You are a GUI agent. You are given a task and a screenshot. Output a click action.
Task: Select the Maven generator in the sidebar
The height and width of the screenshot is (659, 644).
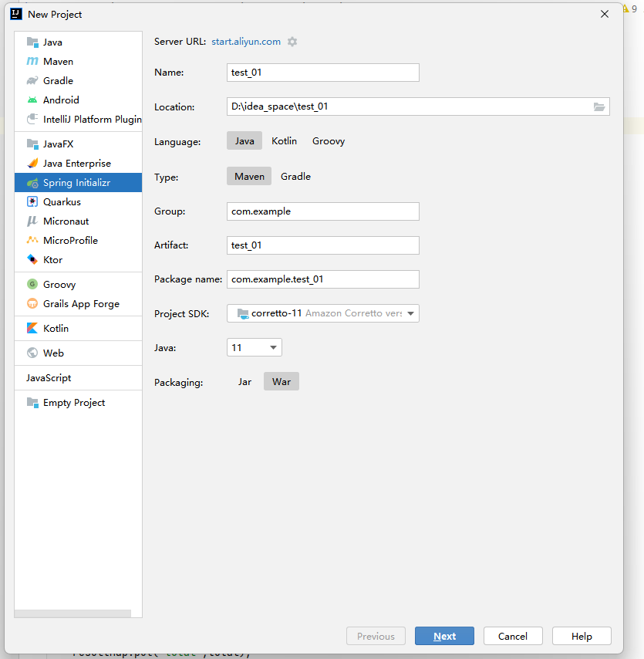(x=78, y=62)
